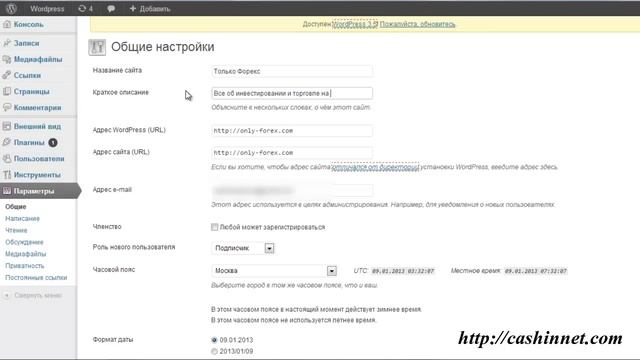Viewport: 640px width, 360px height.
Task: Select Написание settings submenu
Action: pyautogui.click(x=22, y=218)
